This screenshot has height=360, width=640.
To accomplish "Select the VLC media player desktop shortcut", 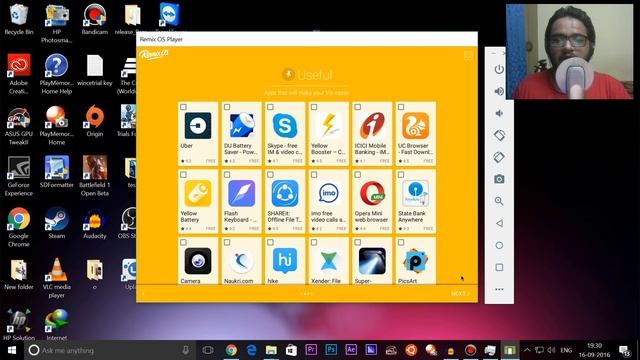I will click(x=57, y=278).
